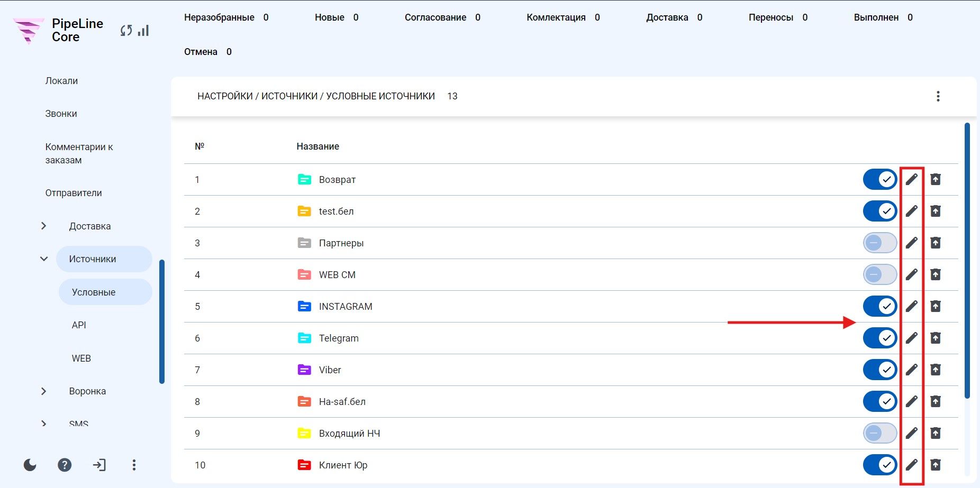The image size is (980, 488).
Task: Click the sync refresh icon near logo
Action: [x=126, y=31]
